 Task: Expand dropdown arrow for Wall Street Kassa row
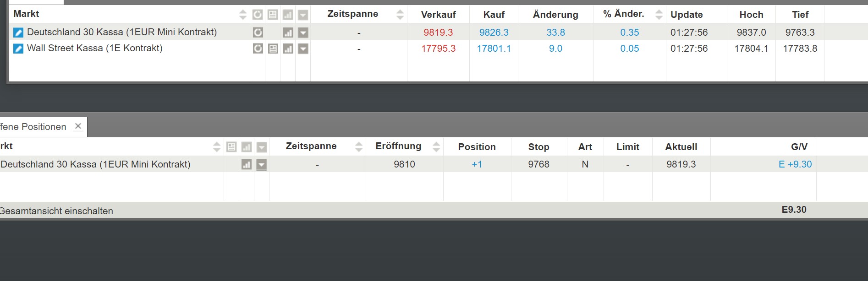[303, 49]
